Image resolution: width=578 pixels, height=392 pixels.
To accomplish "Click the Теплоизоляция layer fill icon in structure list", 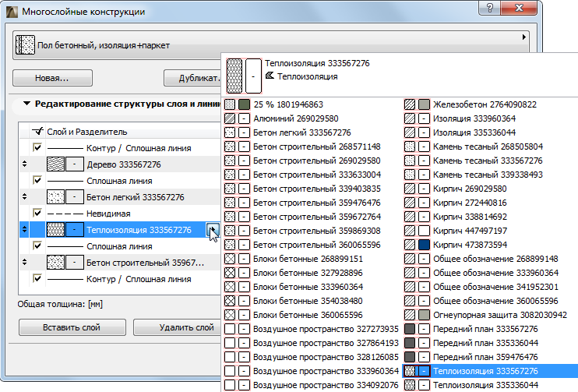I will (x=55, y=230).
